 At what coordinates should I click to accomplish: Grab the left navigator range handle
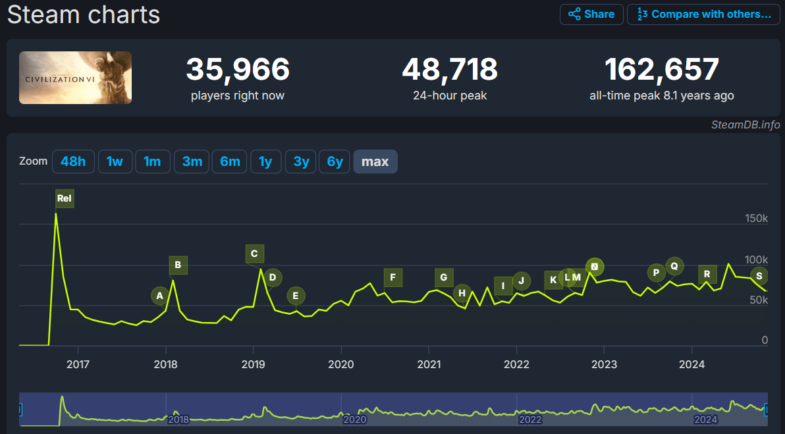point(20,409)
